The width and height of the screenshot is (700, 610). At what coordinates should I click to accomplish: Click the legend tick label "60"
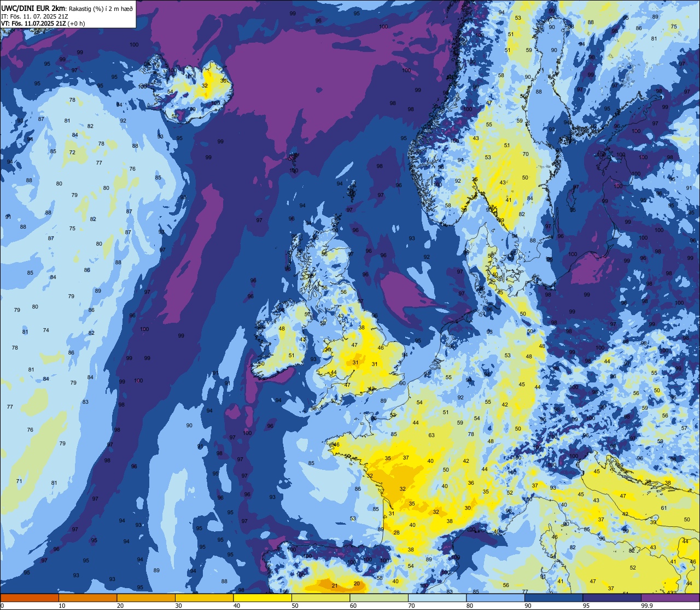tap(353, 606)
